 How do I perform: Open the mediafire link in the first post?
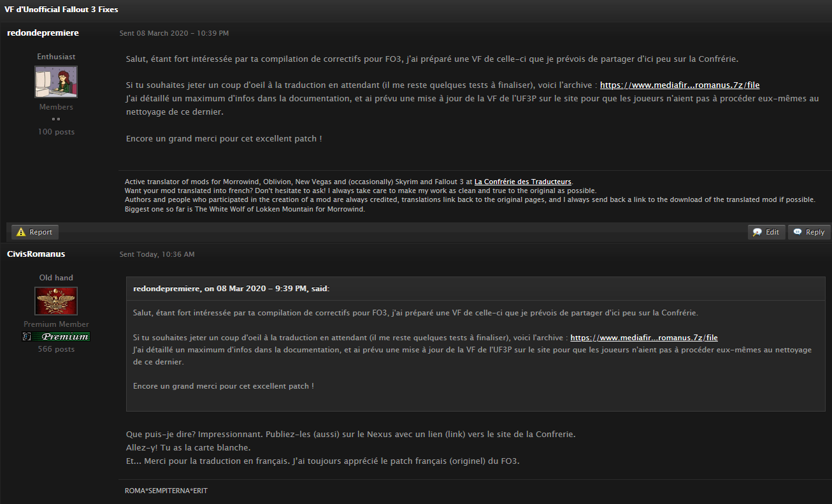tap(680, 85)
